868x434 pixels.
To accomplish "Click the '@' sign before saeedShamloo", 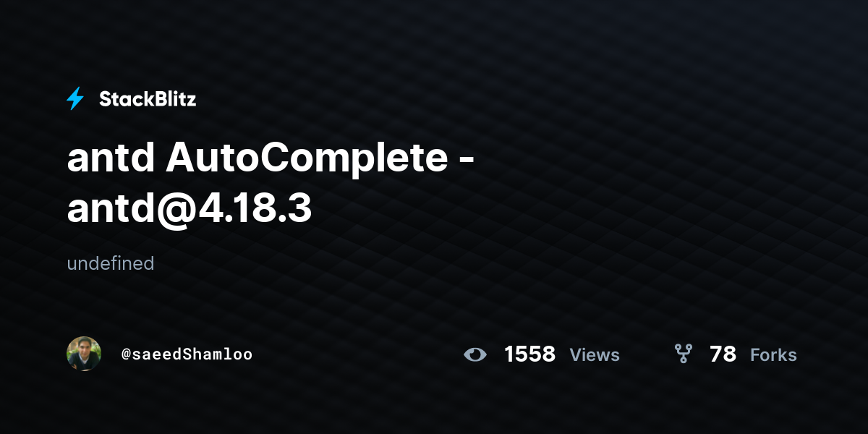I will 126,354.
